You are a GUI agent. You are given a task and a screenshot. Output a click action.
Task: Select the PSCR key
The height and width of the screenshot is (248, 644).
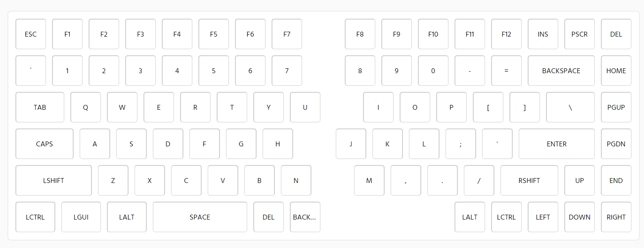(579, 34)
